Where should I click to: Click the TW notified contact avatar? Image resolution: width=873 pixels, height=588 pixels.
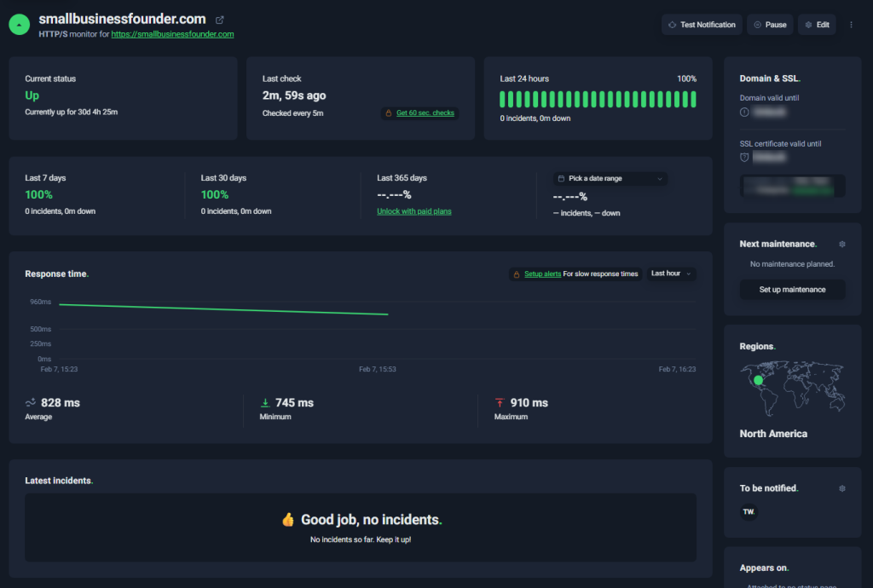(749, 512)
